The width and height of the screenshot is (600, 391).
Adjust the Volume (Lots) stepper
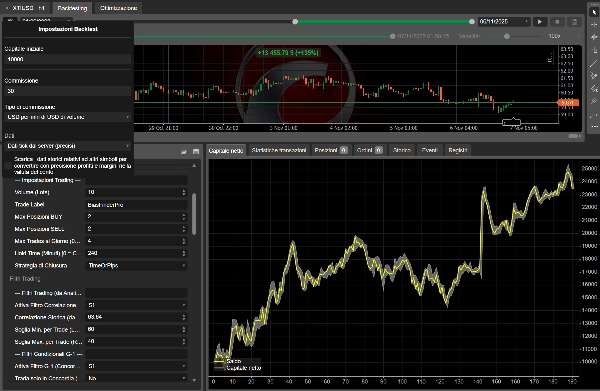pos(184,192)
